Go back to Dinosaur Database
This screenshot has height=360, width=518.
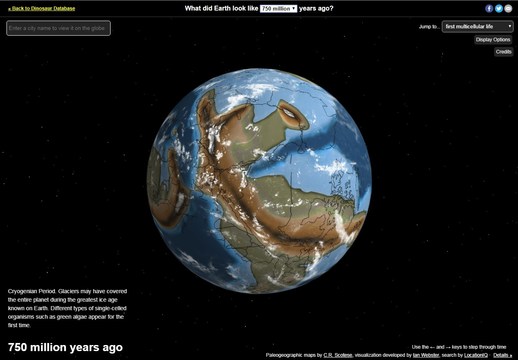click(42, 8)
